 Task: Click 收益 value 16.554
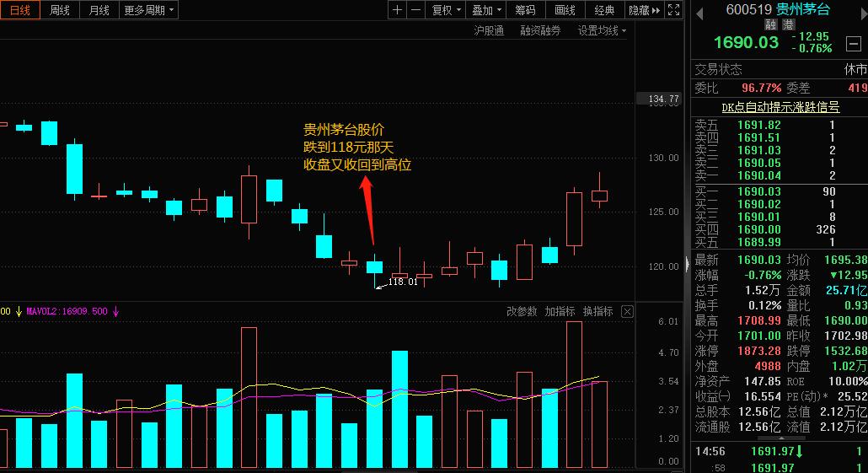[x=763, y=396]
